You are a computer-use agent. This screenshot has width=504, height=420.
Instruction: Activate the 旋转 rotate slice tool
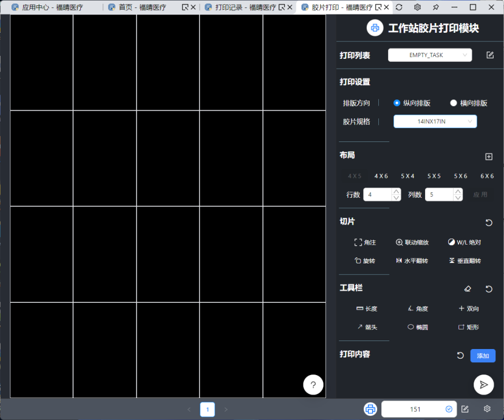point(364,261)
